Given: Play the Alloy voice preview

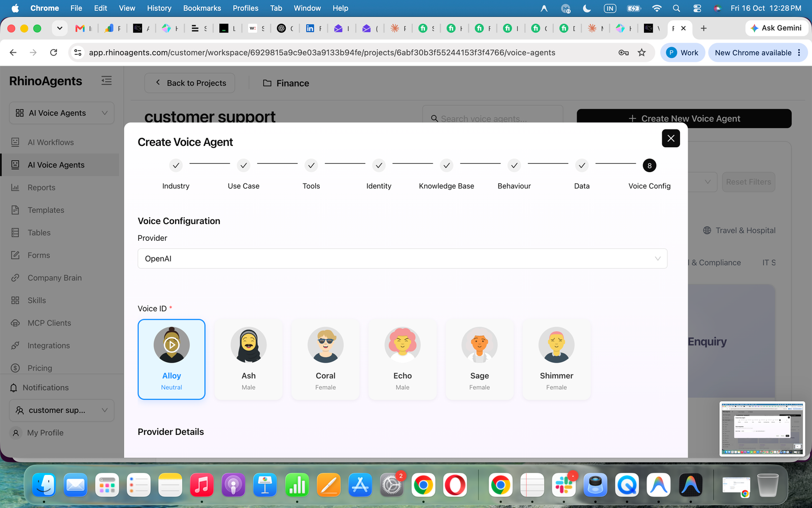Looking at the screenshot, I should point(172,345).
